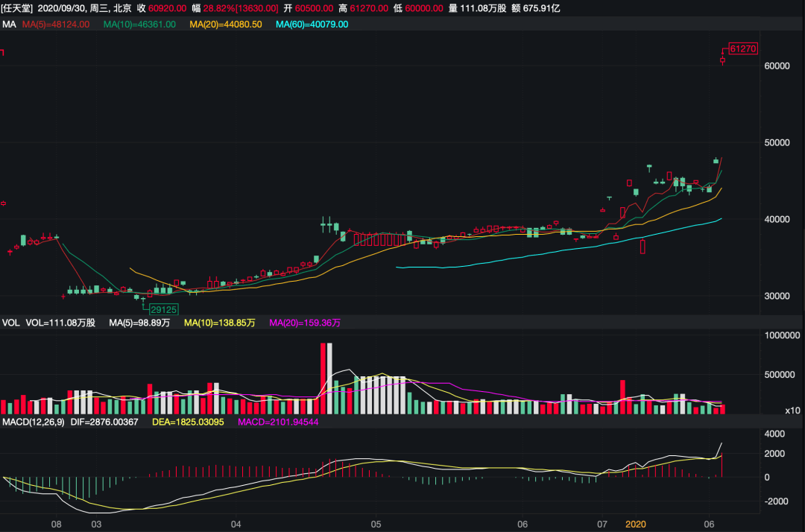
Task: Click the DEA=1825.03095 readout
Action: click(x=188, y=422)
